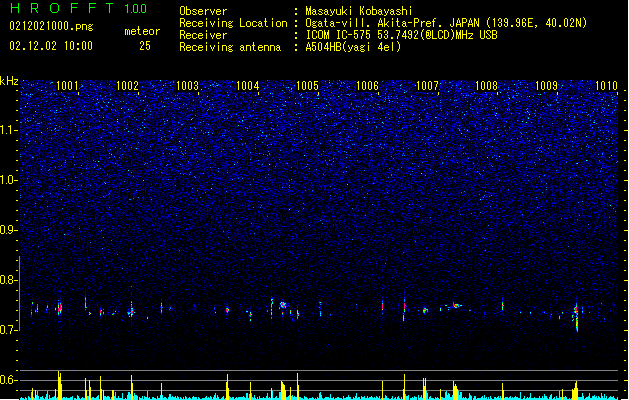
Task: Click time marker 1010
Action: [x=606, y=86]
